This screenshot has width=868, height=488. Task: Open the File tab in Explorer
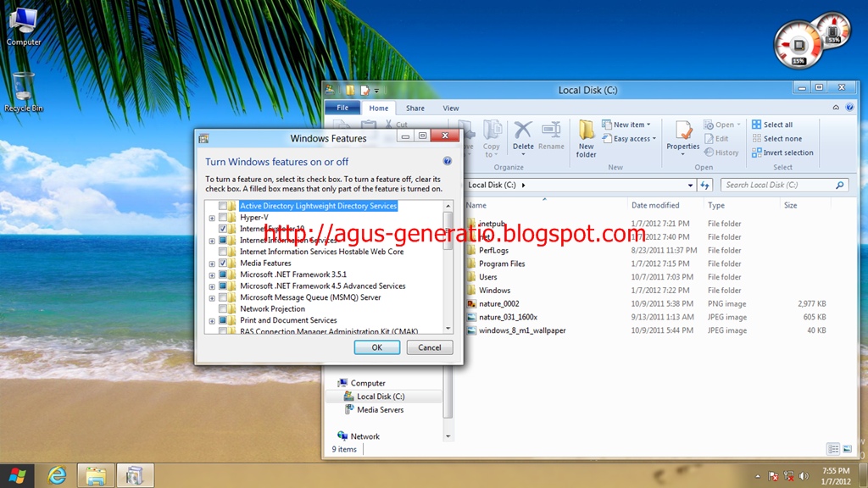click(342, 108)
